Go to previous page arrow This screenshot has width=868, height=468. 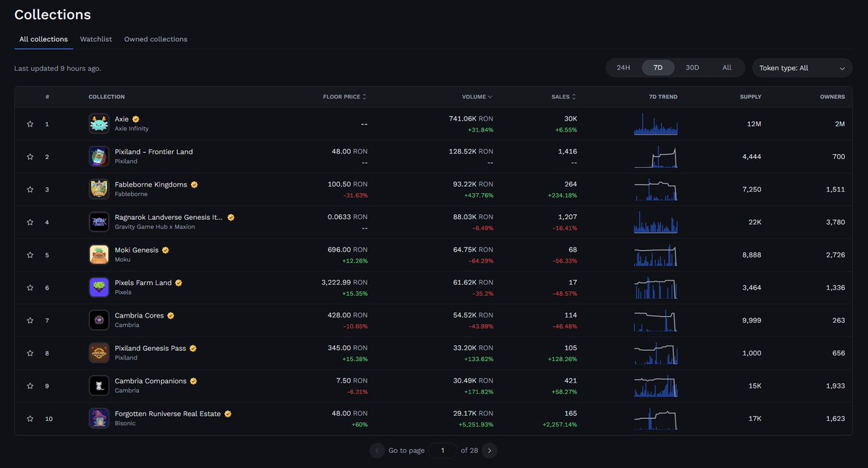[x=377, y=451]
